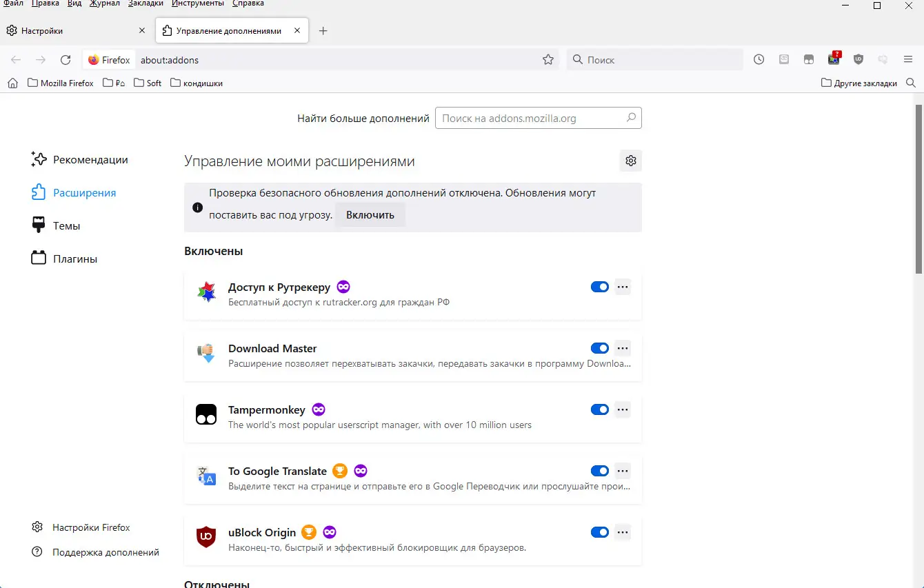
Task: Switch to Темы in the sidebar
Action: coord(66,225)
